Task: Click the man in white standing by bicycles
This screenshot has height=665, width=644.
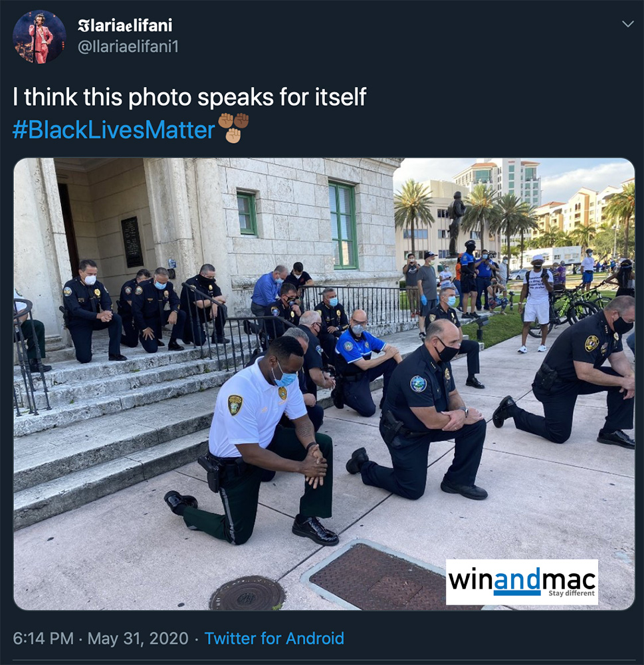Action: tap(536, 303)
